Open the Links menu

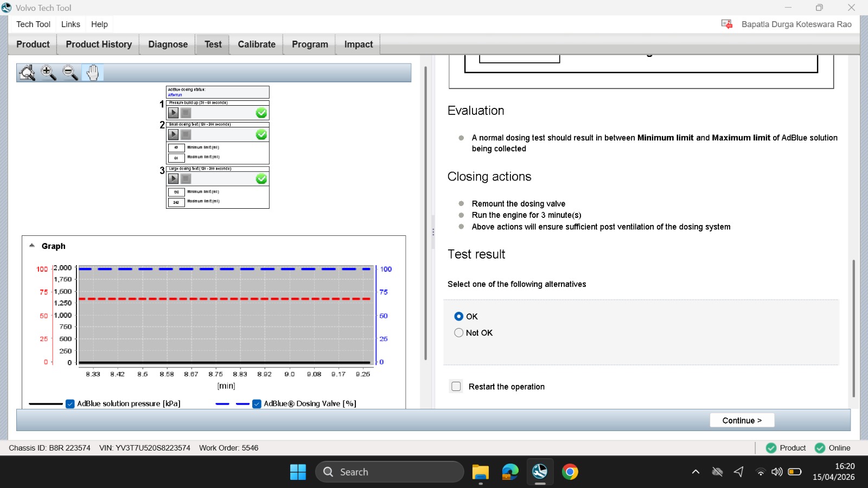[x=71, y=24]
